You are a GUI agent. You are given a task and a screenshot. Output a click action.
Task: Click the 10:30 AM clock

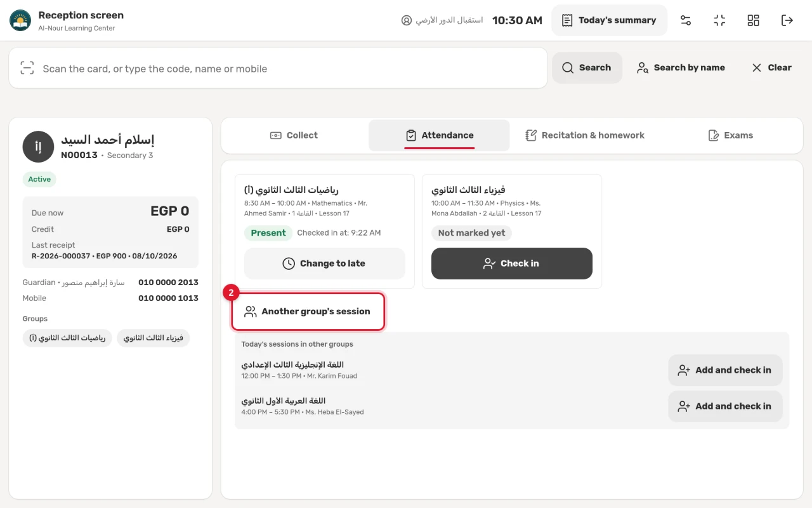point(517,20)
